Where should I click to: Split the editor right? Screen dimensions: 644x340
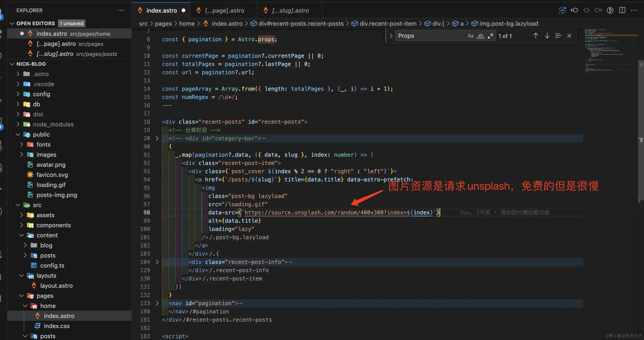tap(622, 10)
